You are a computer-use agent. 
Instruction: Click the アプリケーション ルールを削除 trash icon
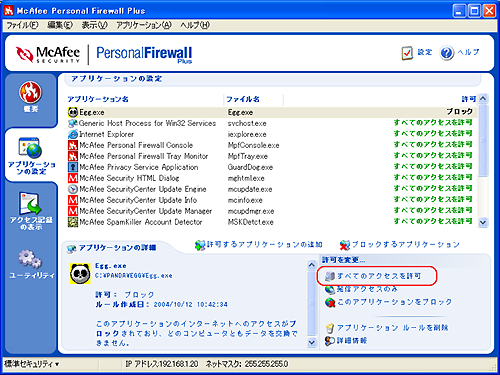click(x=330, y=328)
